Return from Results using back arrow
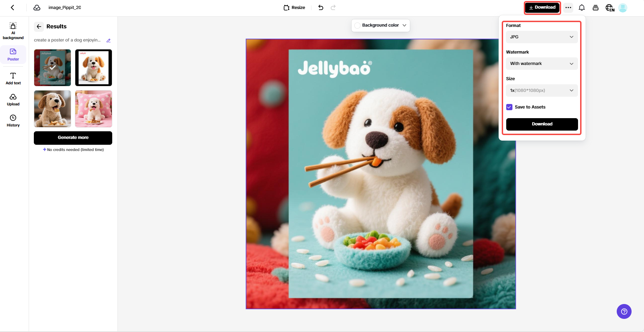 (39, 27)
